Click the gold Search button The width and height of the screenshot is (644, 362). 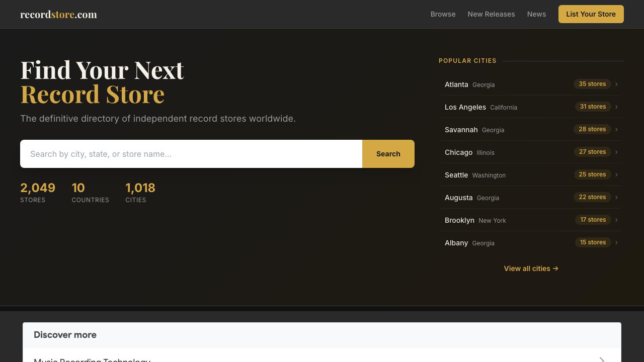coord(388,154)
